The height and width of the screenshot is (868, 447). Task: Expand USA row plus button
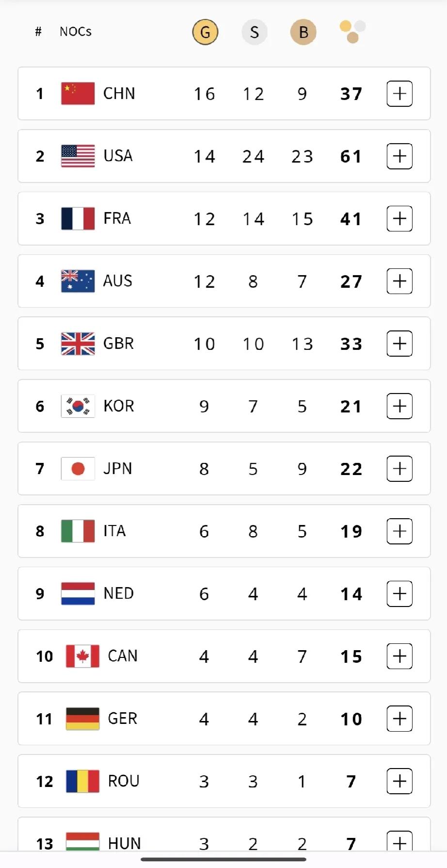[x=399, y=156]
